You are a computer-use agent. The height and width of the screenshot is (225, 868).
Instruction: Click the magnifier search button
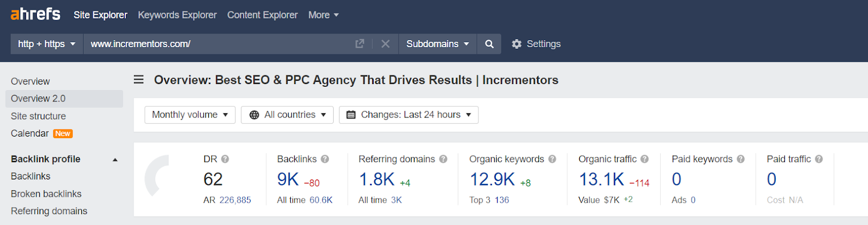(x=489, y=44)
